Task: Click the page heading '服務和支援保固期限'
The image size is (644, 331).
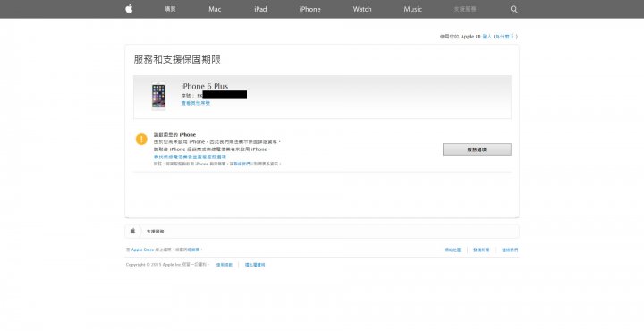Action: click(x=177, y=60)
